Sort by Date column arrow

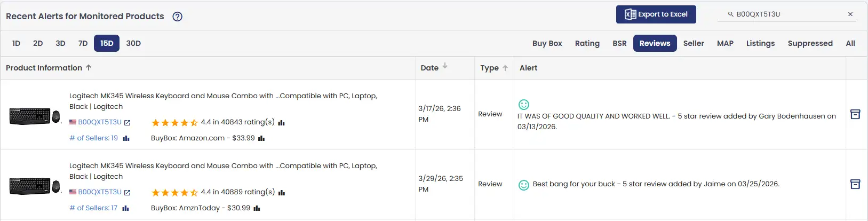tap(445, 66)
